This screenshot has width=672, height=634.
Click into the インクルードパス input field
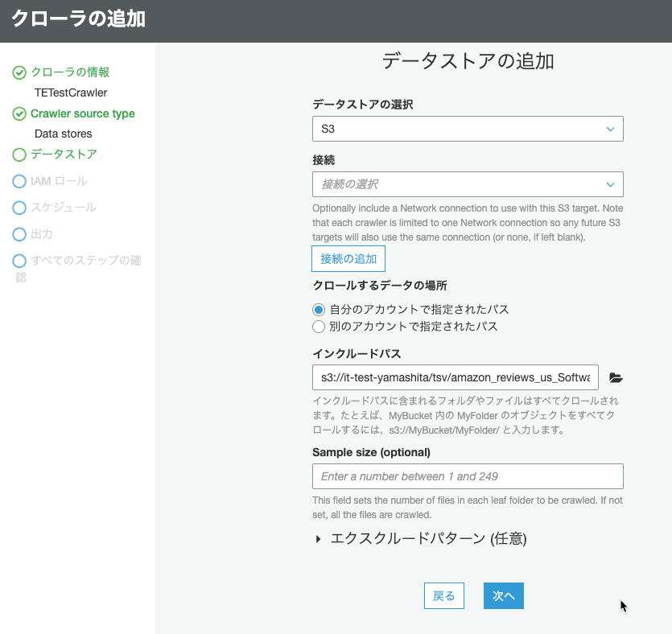click(x=456, y=377)
